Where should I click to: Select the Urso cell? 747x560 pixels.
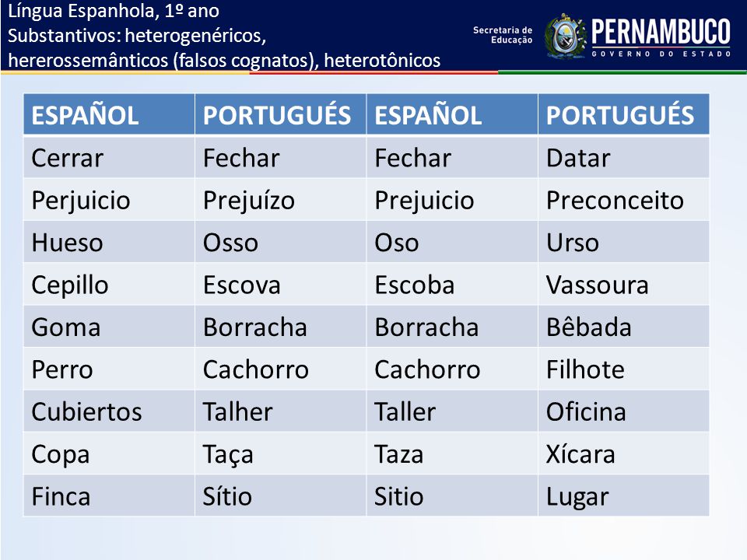click(x=623, y=242)
